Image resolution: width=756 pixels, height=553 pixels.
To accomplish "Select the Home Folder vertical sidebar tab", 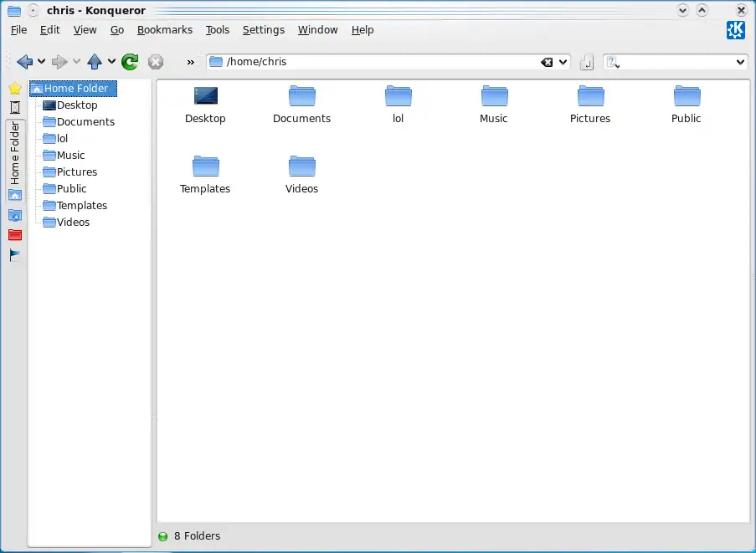I will pyautogui.click(x=14, y=153).
